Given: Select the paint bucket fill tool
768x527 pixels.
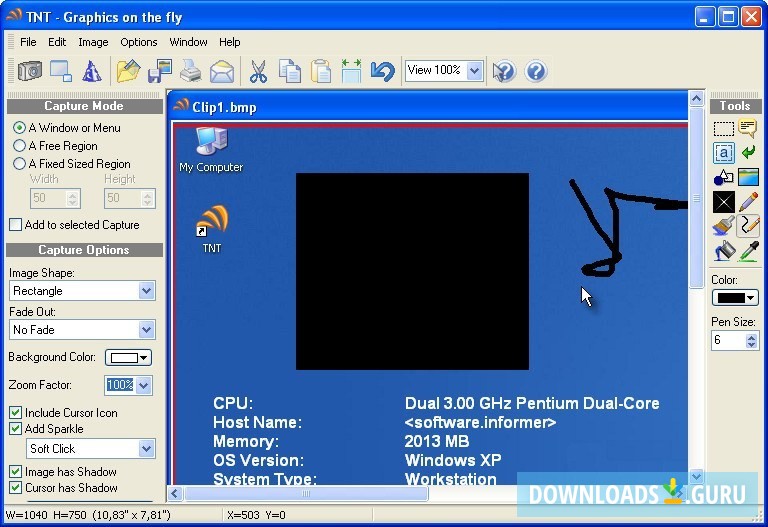Looking at the screenshot, I should pyautogui.click(x=723, y=251).
